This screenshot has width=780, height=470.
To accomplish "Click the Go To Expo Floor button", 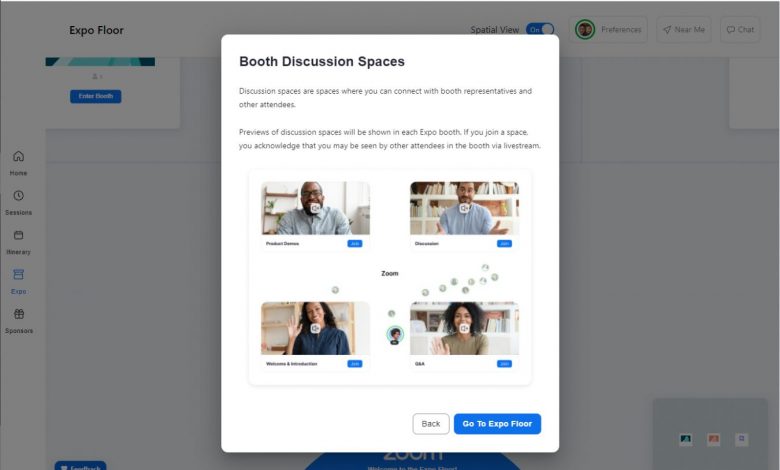I will tap(497, 424).
